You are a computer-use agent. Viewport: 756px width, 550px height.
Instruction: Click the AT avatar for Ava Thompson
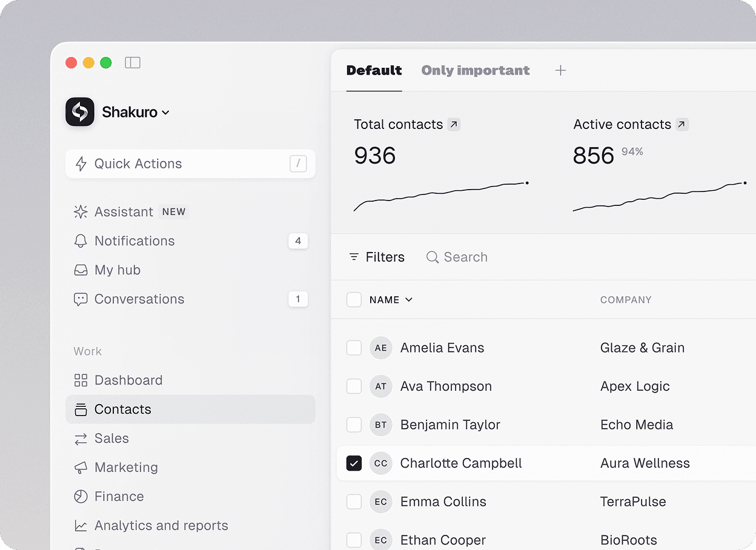point(381,386)
